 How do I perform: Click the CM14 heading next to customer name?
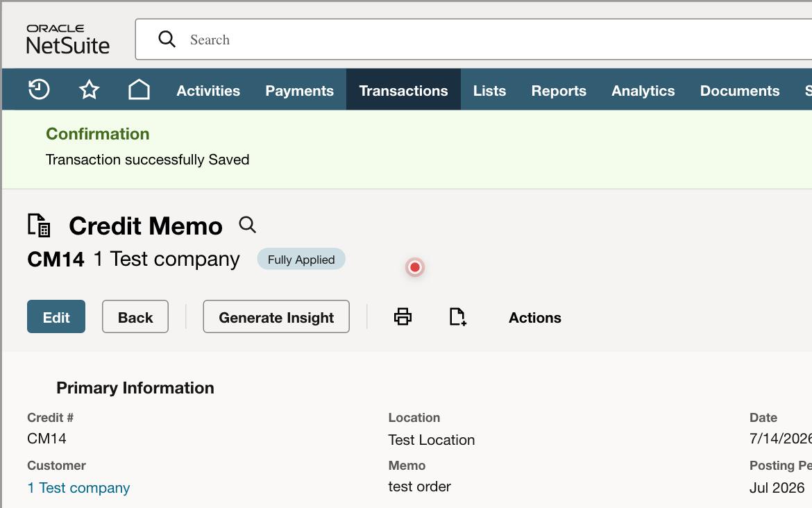(56, 260)
